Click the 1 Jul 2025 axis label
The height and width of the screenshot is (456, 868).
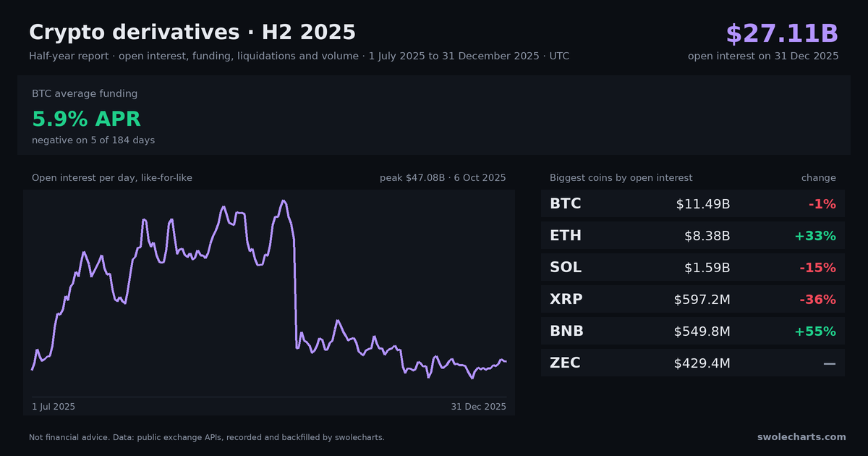[x=54, y=407]
